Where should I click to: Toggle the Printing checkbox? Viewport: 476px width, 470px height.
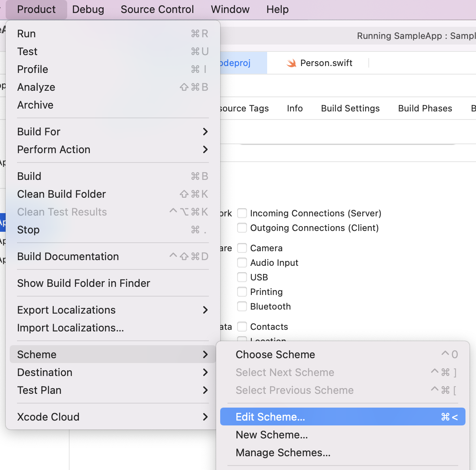242,292
